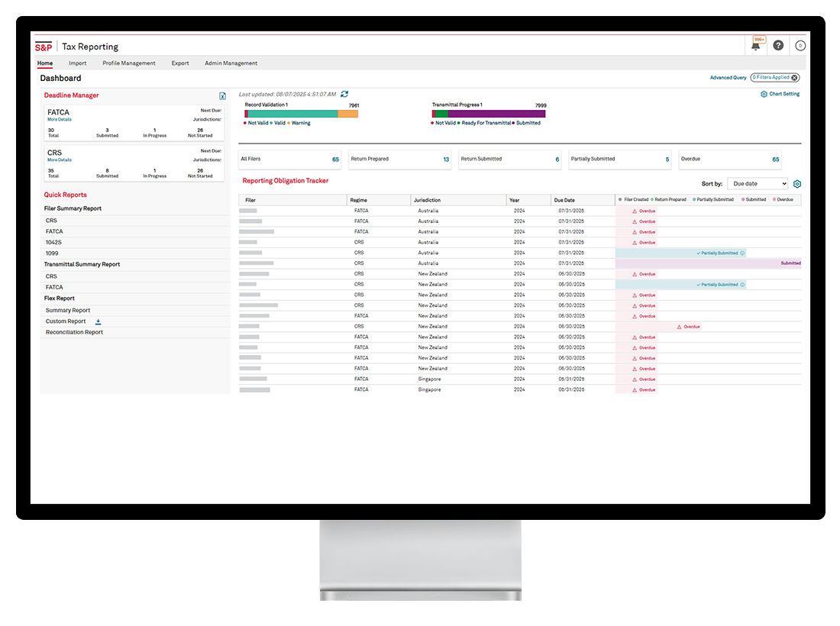Click the purple Submitted segment of Transmittal Progress

(x=496, y=114)
